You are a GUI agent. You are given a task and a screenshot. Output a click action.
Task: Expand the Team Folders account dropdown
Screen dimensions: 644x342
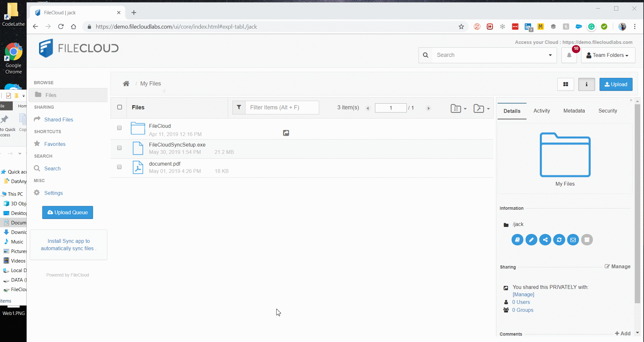[x=608, y=55]
